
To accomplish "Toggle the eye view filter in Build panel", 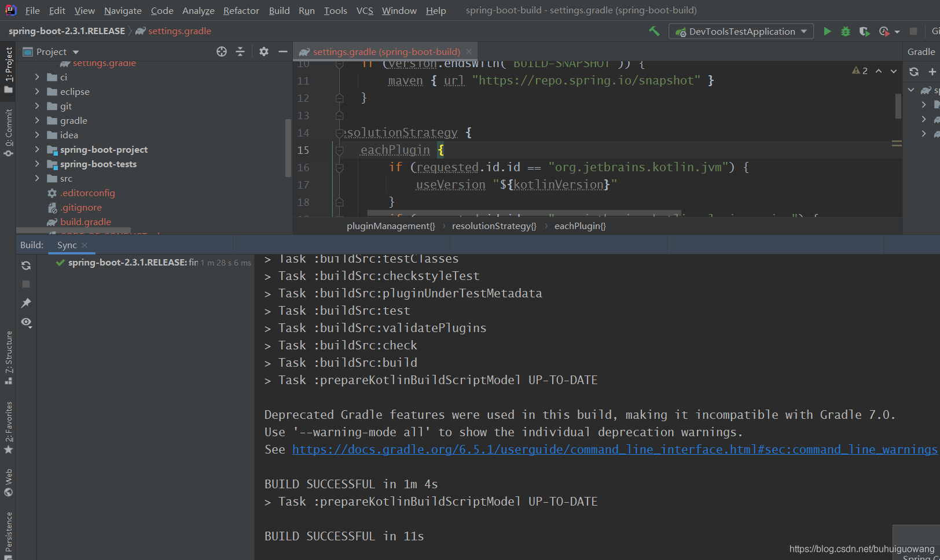I will (x=26, y=322).
